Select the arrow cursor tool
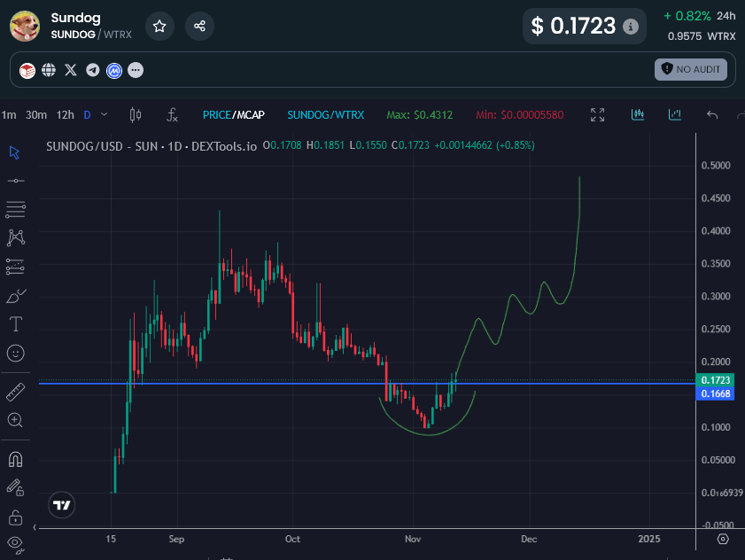The width and height of the screenshot is (745, 560). 15,152
